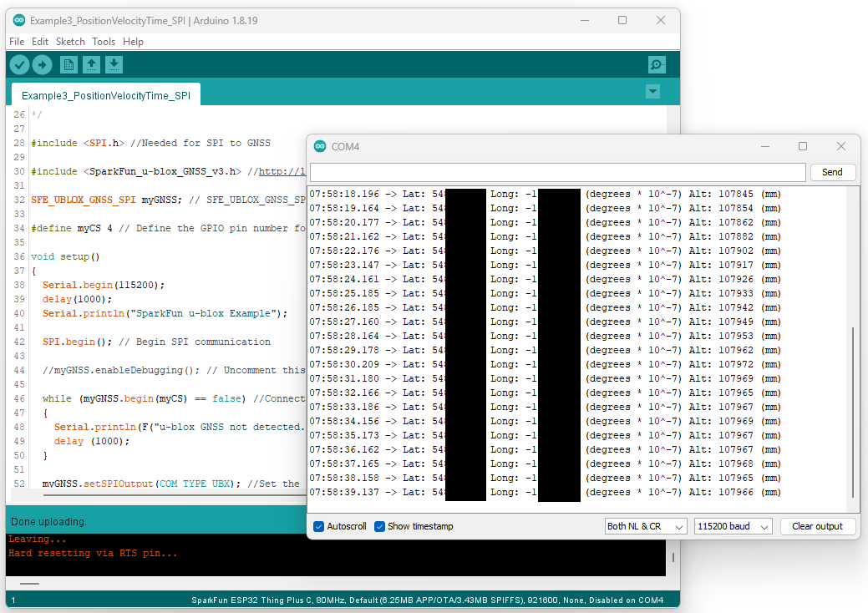Click the COM4 output vertical scrollbar
Image resolution: width=868 pixels, height=613 pixels.
pos(852,413)
